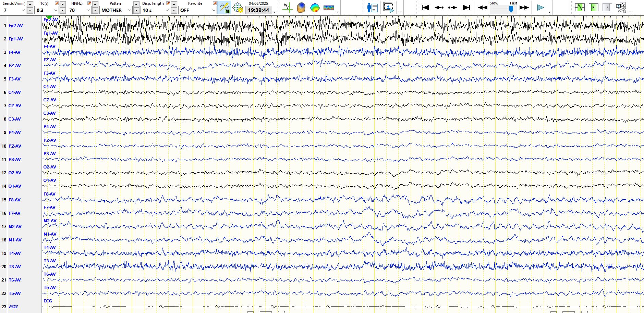Rewind the EEG playback
The height and width of the screenshot is (313, 644).
click(x=483, y=7)
